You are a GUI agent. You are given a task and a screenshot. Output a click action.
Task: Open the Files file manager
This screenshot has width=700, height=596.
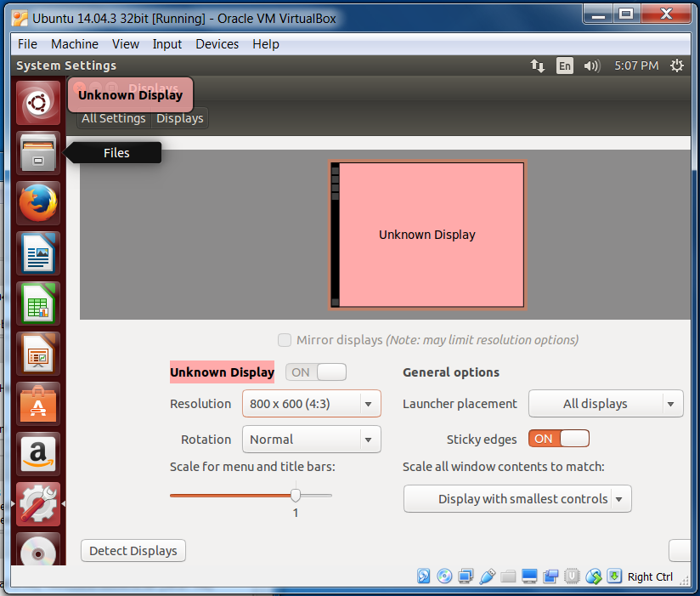tap(37, 153)
